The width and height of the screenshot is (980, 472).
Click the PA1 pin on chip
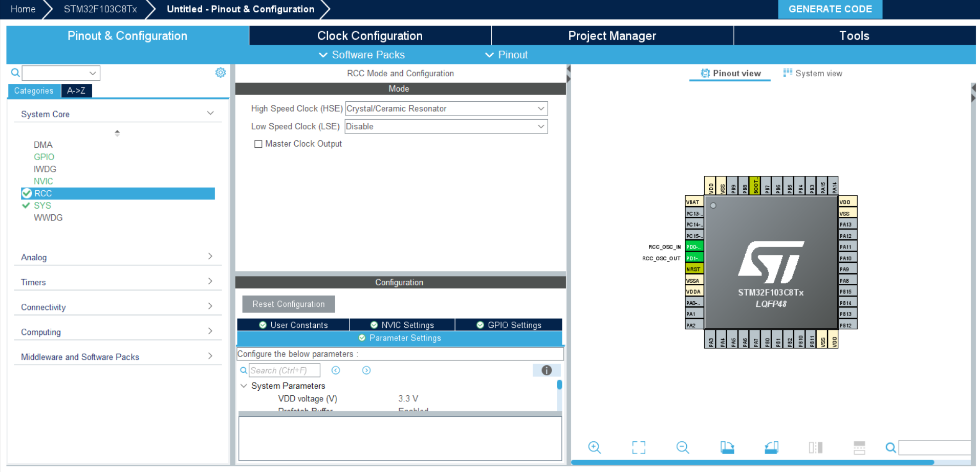694,314
